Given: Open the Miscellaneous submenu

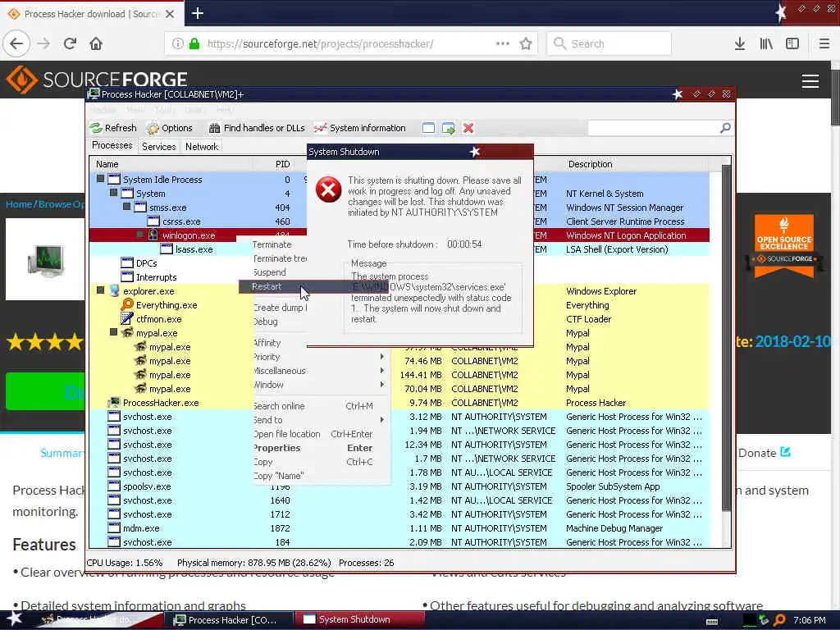Looking at the screenshot, I should coord(314,371).
